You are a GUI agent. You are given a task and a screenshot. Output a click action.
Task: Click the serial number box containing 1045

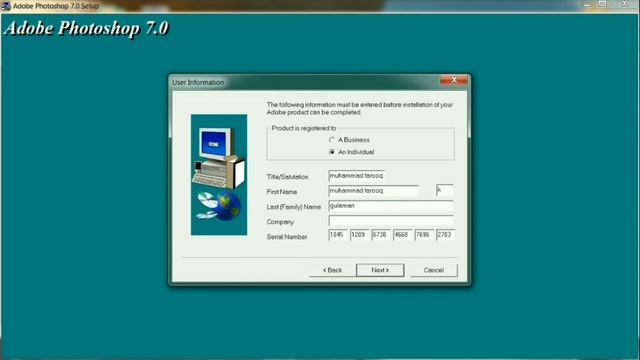(x=338, y=235)
